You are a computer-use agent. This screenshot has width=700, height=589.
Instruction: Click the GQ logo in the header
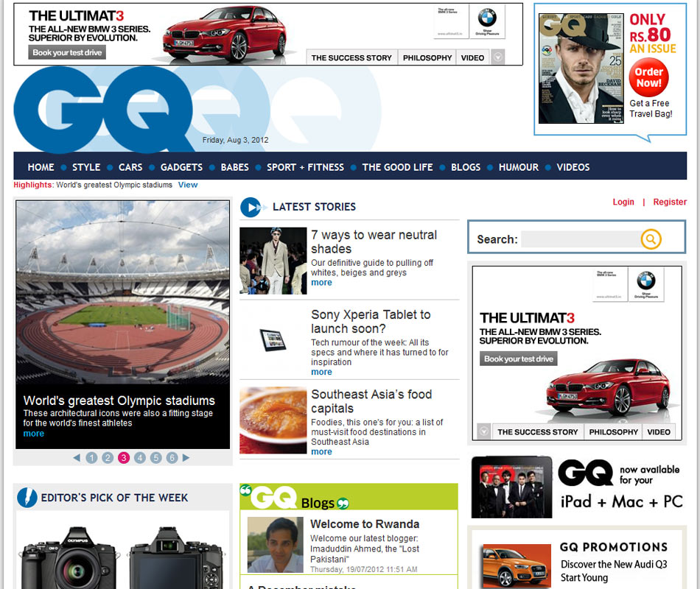pos(103,108)
